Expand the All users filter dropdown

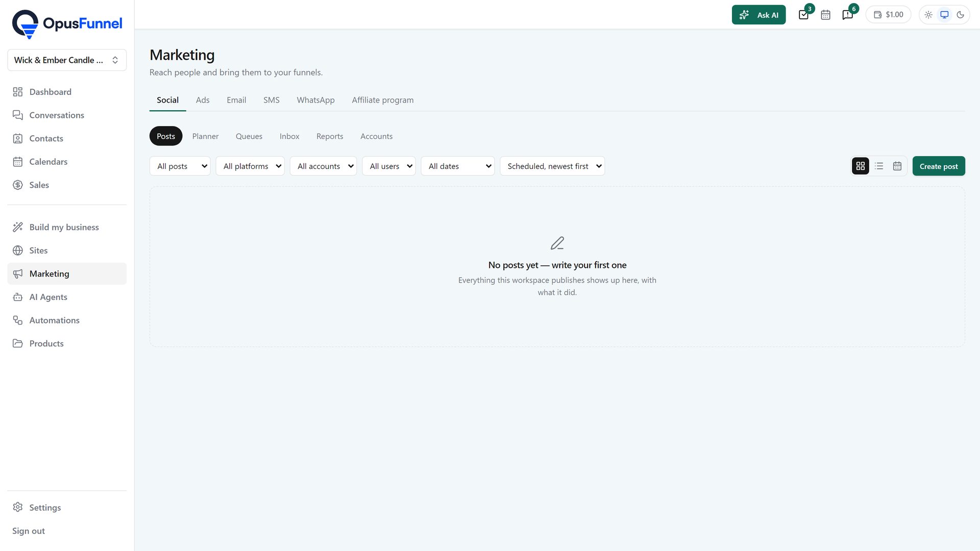(389, 166)
